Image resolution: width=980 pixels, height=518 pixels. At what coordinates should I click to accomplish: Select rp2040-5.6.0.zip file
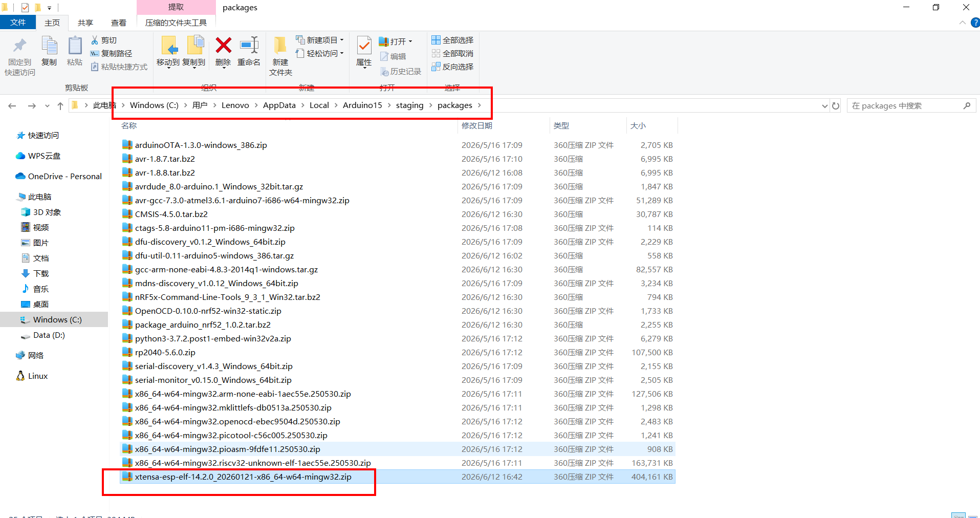tap(398, 352)
